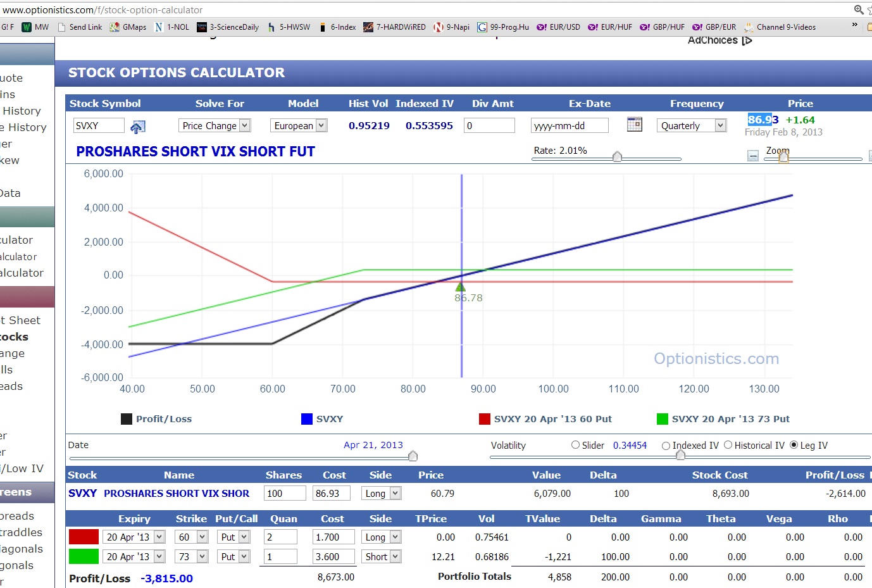The height and width of the screenshot is (588, 872).
Task: Open the 9-Napi bookmark
Action: (452, 27)
